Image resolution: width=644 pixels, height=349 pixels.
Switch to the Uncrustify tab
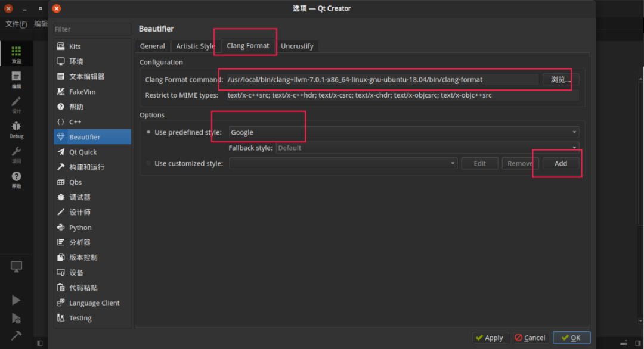[297, 46]
